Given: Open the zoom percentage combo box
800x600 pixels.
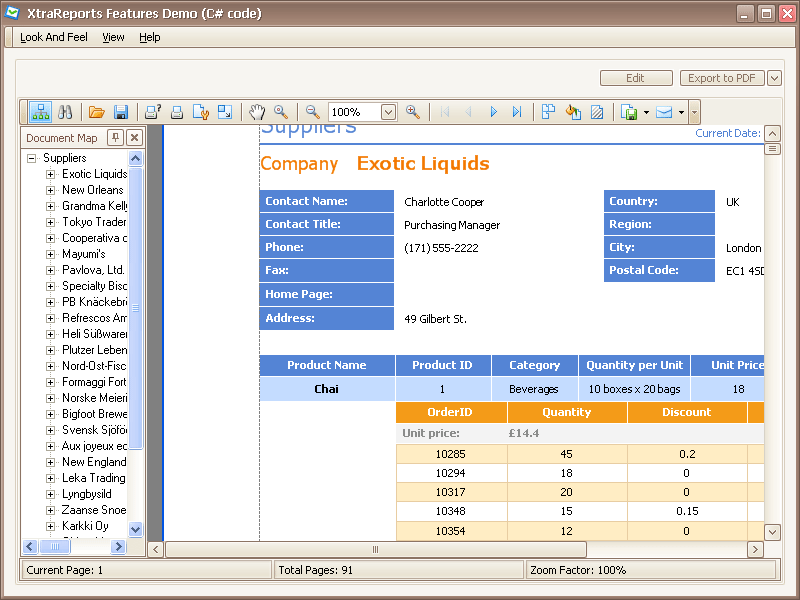Looking at the screenshot, I should [x=388, y=112].
